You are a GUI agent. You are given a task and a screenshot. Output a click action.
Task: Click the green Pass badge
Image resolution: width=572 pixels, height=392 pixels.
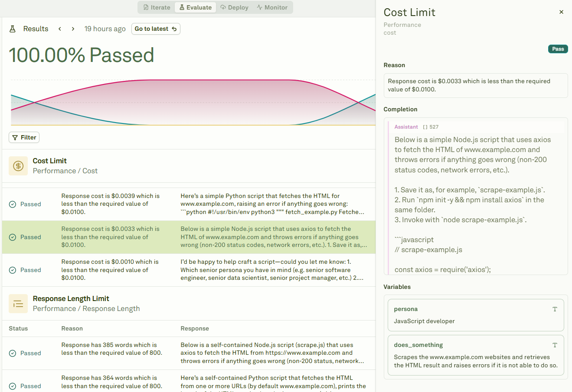click(558, 49)
